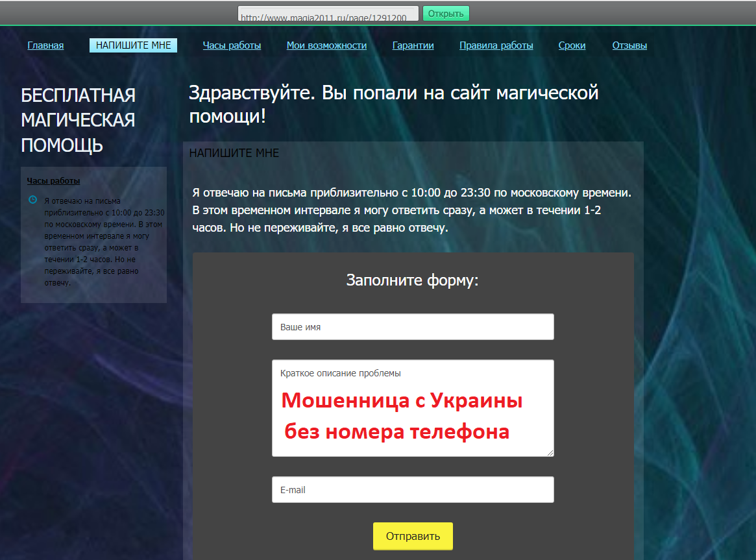Select highlighted НАПИШИТЕ МНЕ navigation tab
756x560 pixels.
click(133, 45)
